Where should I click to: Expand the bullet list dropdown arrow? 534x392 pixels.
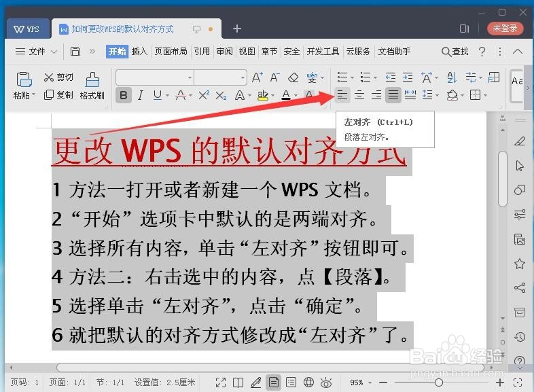(352, 78)
